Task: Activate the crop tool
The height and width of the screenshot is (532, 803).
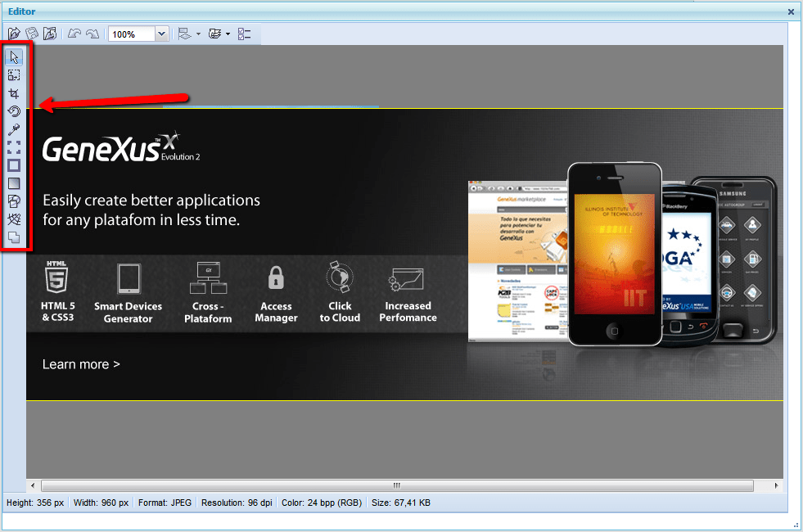Action: [x=14, y=93]
